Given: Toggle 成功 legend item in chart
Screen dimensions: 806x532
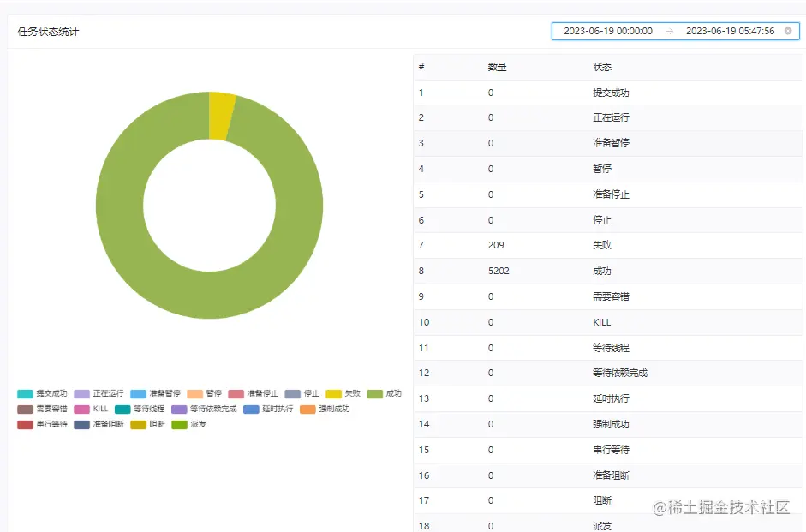Looking at the screenshot, I should 384,394.
